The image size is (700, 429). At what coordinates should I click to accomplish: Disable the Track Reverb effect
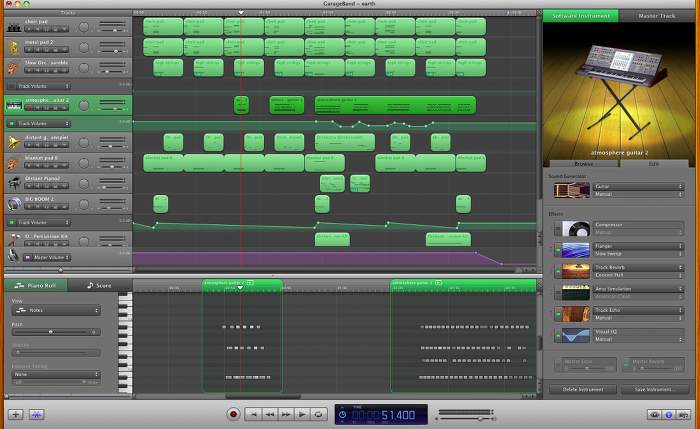coord(558,271)
